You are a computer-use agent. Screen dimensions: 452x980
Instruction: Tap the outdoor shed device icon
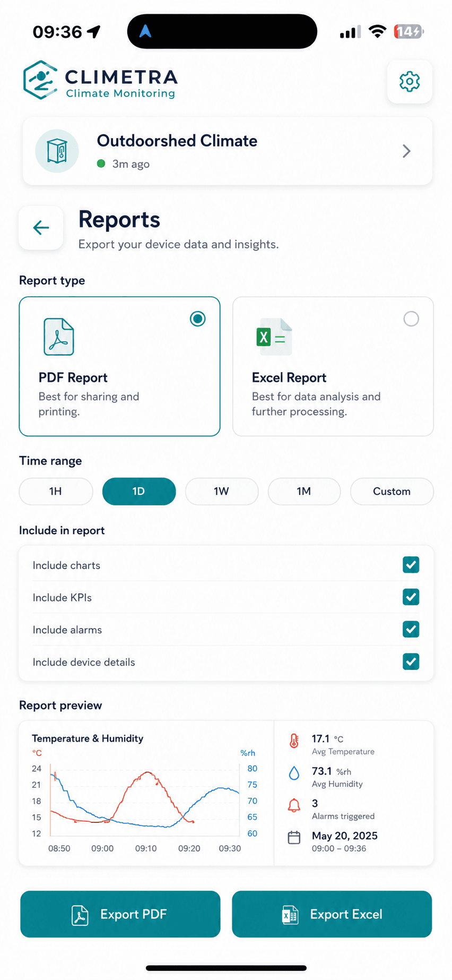57,151
